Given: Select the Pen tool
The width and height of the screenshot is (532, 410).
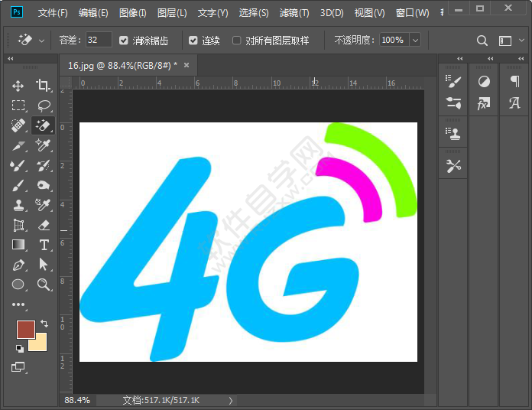Looking at the screenshot, I should (x=18, y=265).
